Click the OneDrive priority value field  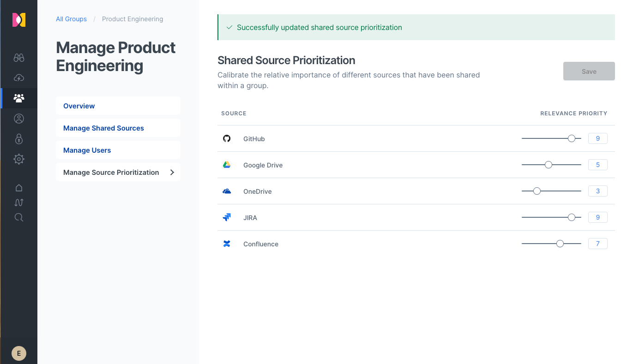pyautogui.click(x=598, y=191)
